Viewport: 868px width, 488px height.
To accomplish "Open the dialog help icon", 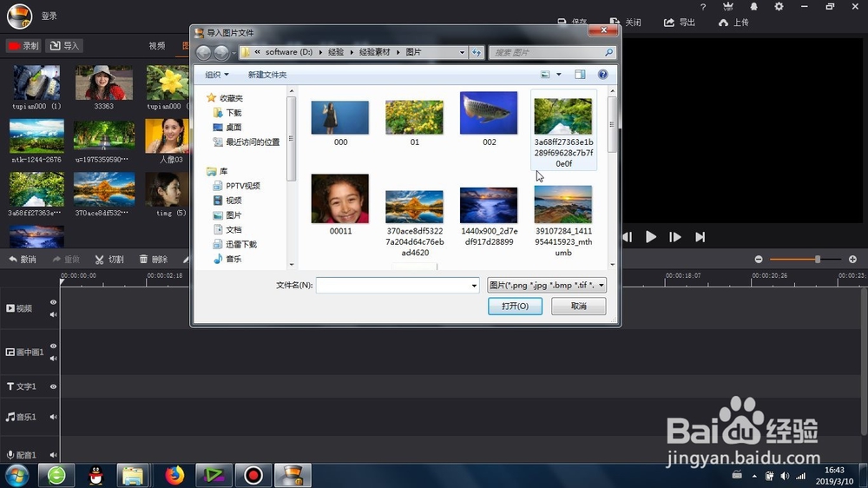I will (603, 74).
